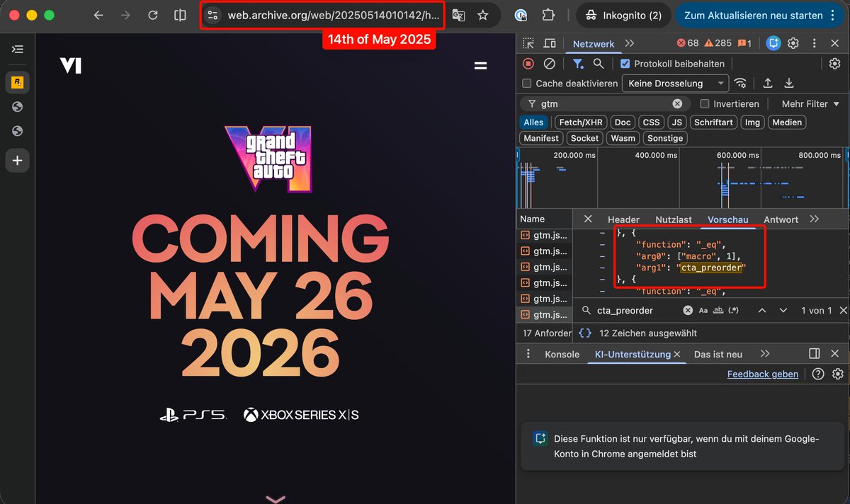The image size is (850, 504).
Task: Check the Invertieren checkbox
Action: (x=704, y=104)
